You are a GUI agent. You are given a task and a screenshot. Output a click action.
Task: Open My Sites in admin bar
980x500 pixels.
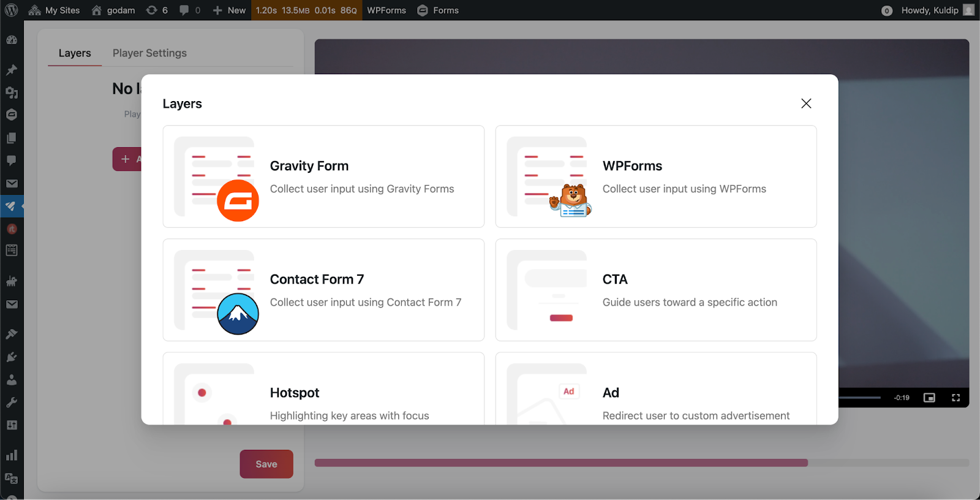[55, 10]
